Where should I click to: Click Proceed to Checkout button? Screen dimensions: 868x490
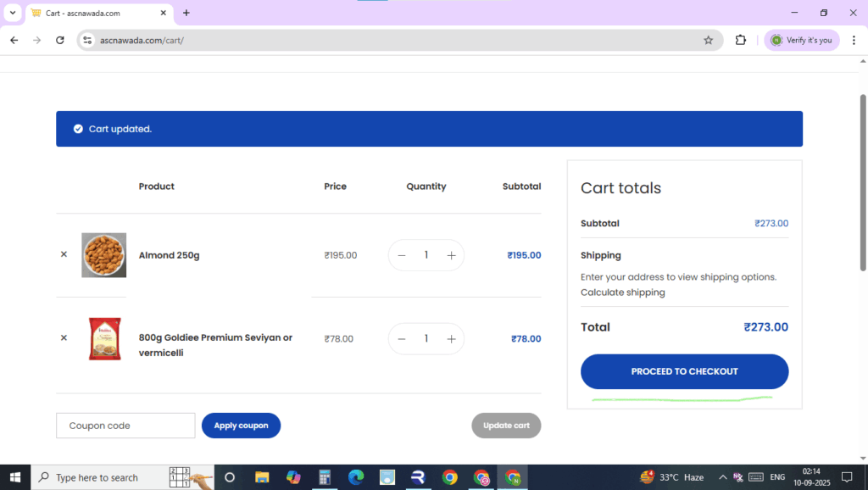point(684,371)
